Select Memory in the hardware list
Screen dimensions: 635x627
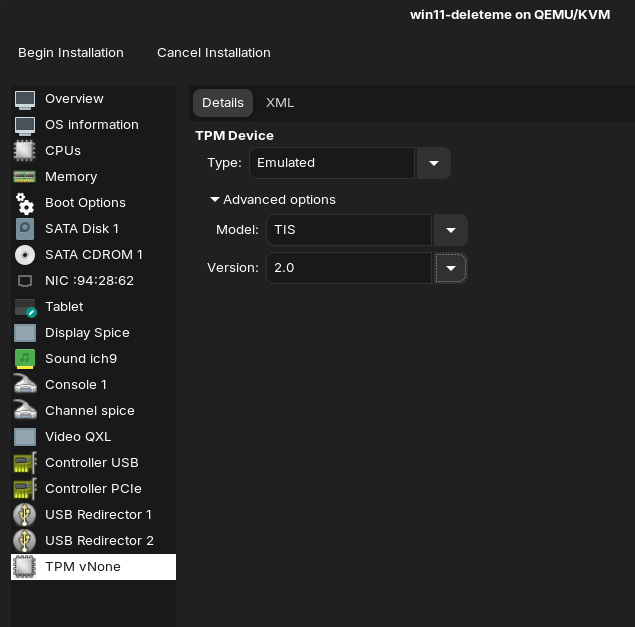94,177
